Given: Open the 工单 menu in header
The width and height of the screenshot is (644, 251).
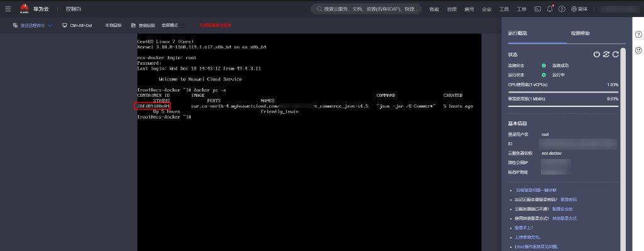Looking at the screenshot, I should (521, 9).
